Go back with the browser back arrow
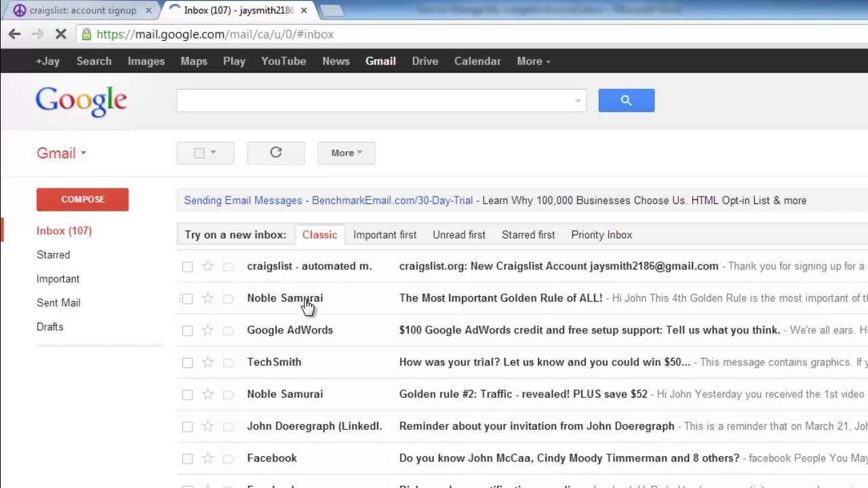Image resolution: width=868 pixels, height=488 pixels. click(14, 34)
